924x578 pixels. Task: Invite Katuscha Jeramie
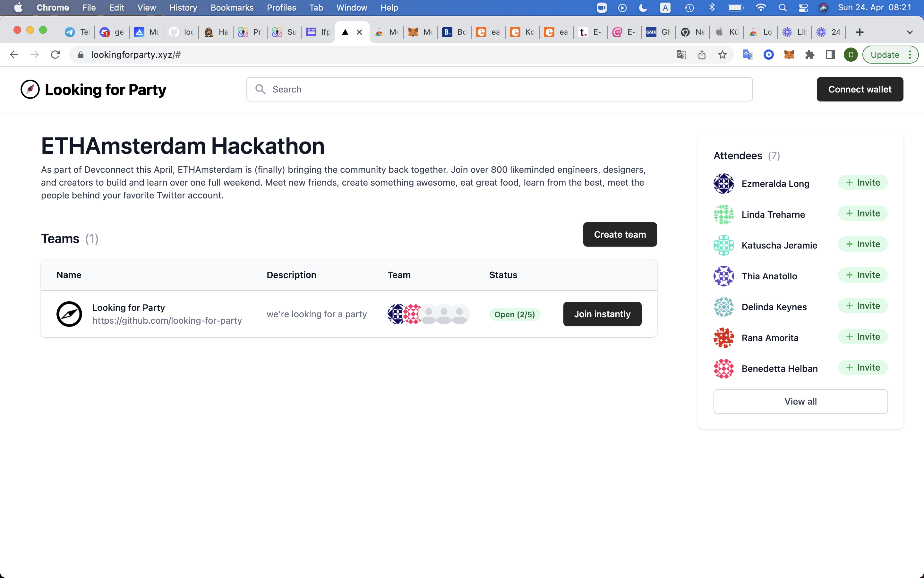(x=862, y=244)
